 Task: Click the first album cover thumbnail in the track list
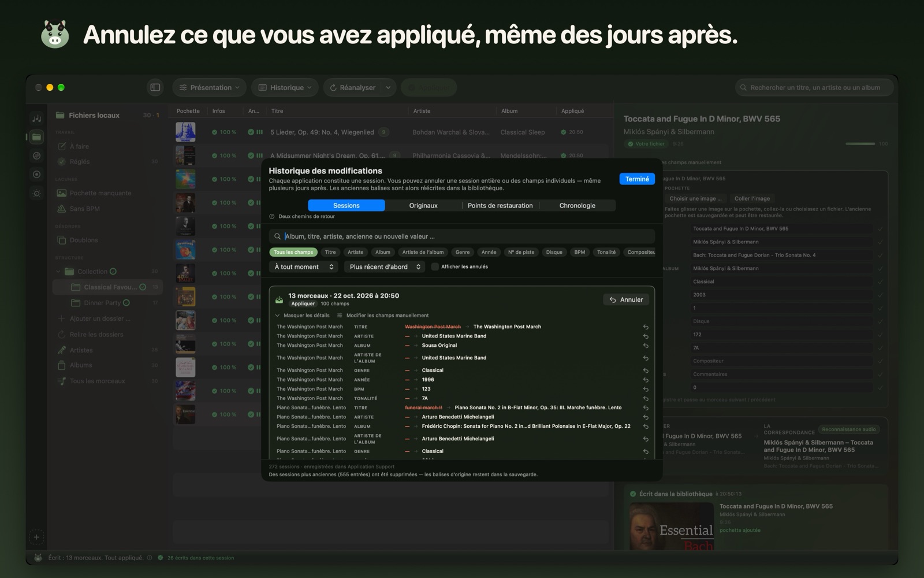(185, 132)
